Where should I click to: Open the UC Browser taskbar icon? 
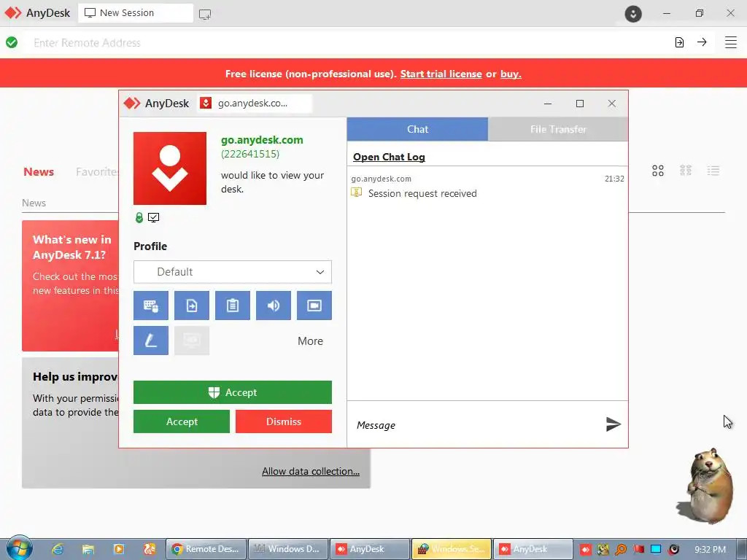tap(150, 549)
